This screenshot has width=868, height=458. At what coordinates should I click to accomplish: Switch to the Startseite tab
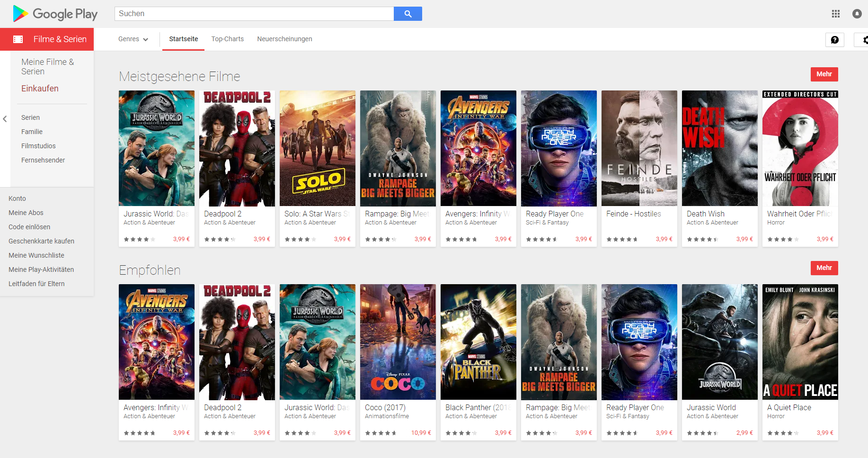(x=184, y=39)
